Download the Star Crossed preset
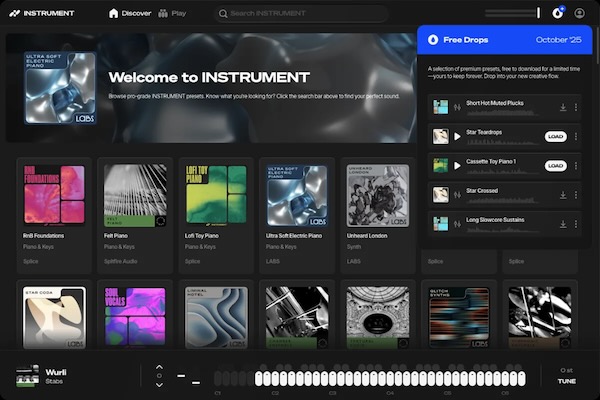Image resolution: width=600 pixels, height=400 pixels. [563, 194]
